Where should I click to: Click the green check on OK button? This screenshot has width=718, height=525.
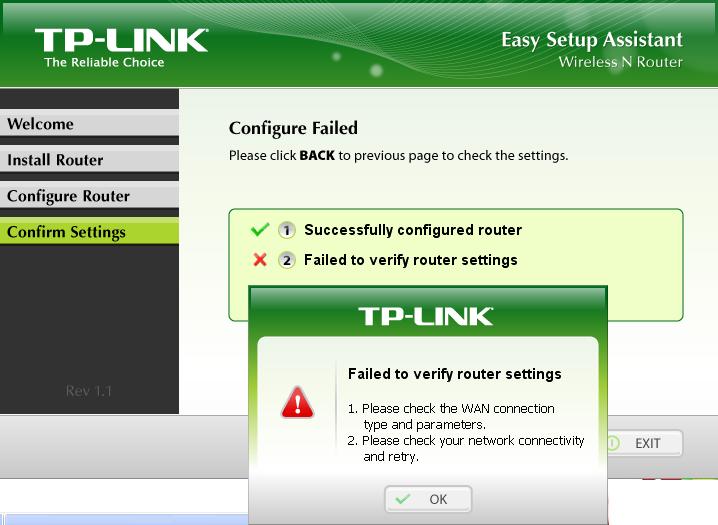click(403, 499)
